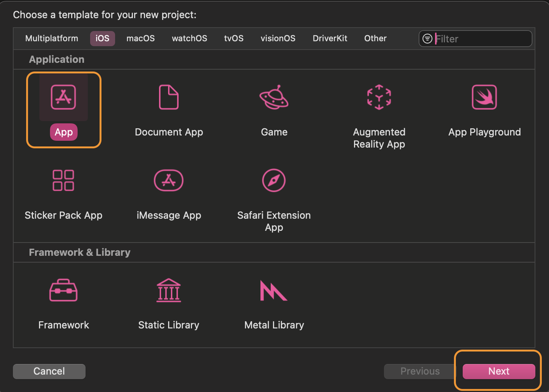Click the Next button

(x=499, y=371)
